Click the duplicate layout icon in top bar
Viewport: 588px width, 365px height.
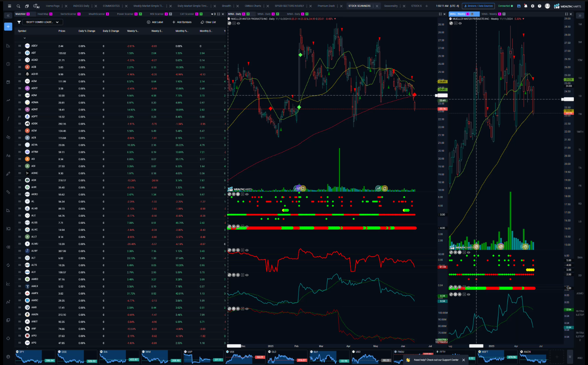tap(27, 6)
